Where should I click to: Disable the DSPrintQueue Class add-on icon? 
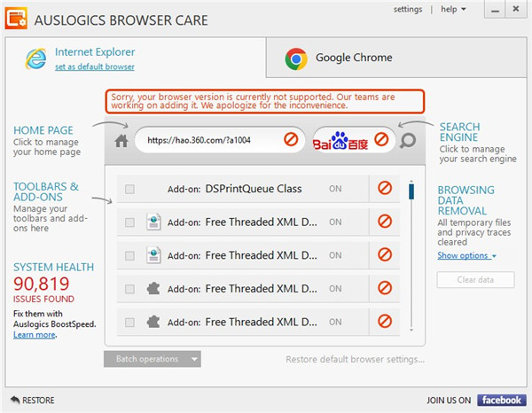pyautogui.click(x=385, y=188)
